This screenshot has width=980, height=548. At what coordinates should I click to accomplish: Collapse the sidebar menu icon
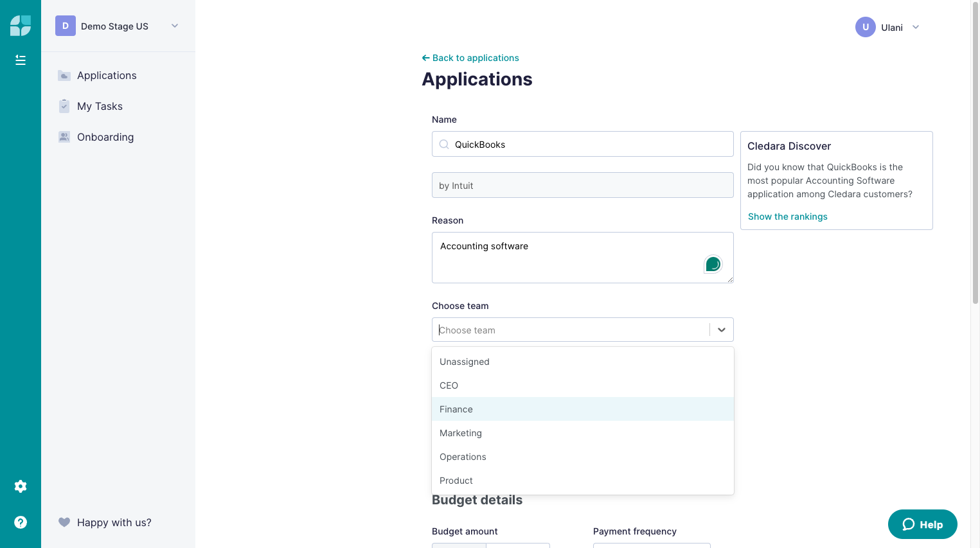21,60
